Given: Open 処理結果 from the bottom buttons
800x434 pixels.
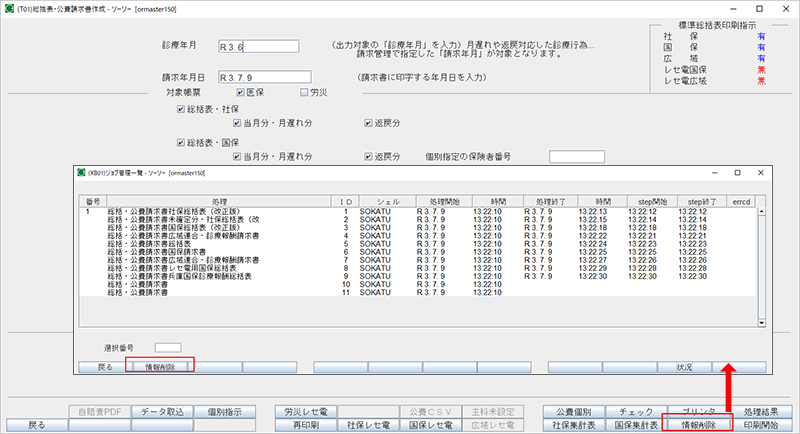Looking at the screenshot, I should coord(767,411).
